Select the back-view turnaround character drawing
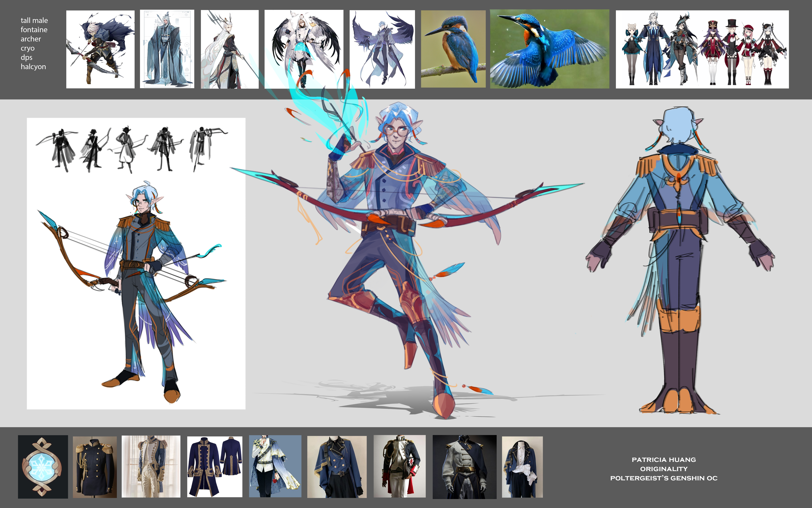The height and width of the screenshot is (508, 812). pos(680,260)
